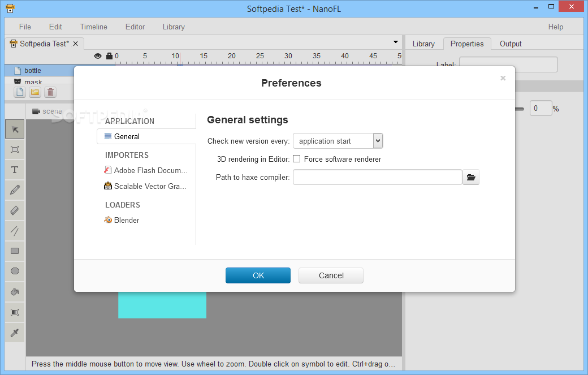
Task: Close the Preferences dialog with the X
Action: 503,78
